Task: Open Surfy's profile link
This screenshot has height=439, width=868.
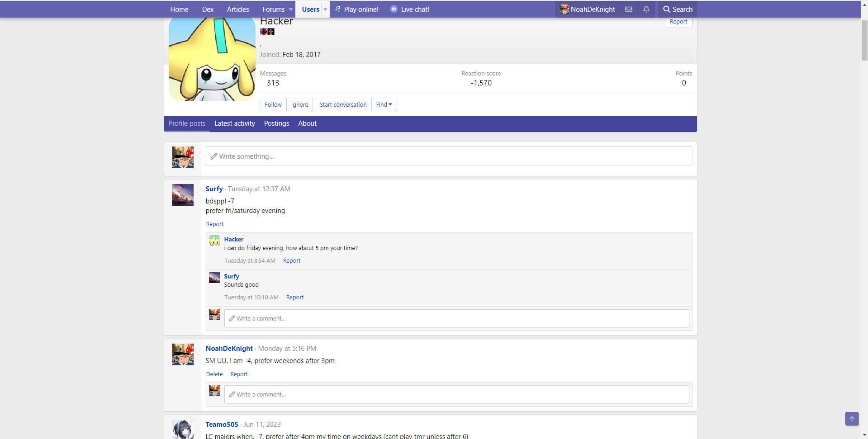Action: (x=213, y=189)
